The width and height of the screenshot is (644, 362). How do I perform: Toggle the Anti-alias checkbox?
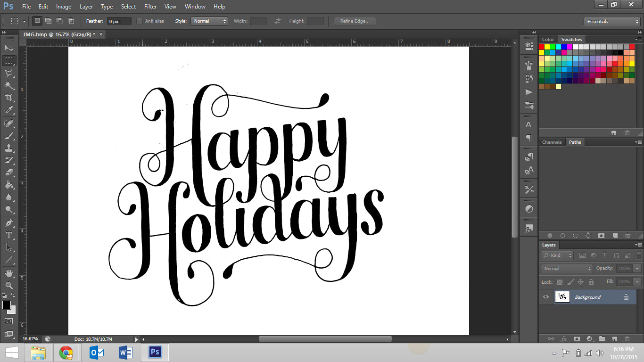pos(140,21)
